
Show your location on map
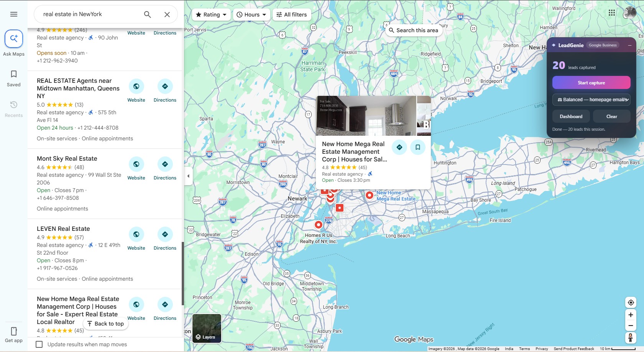[x=631, y=303]
